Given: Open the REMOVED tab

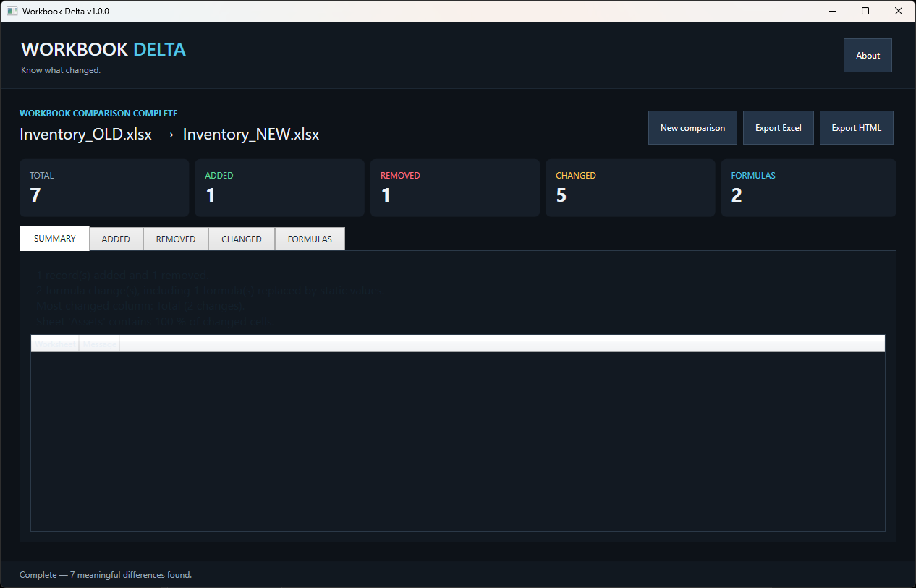Looking at the screenshot, I should [x=176, y=239].
